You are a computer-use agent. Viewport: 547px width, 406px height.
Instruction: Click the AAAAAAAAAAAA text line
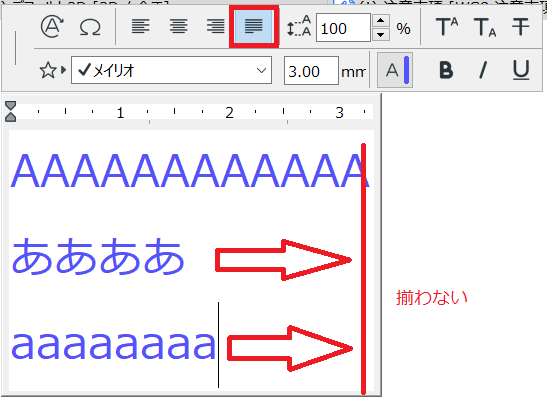tap(190, 171)
